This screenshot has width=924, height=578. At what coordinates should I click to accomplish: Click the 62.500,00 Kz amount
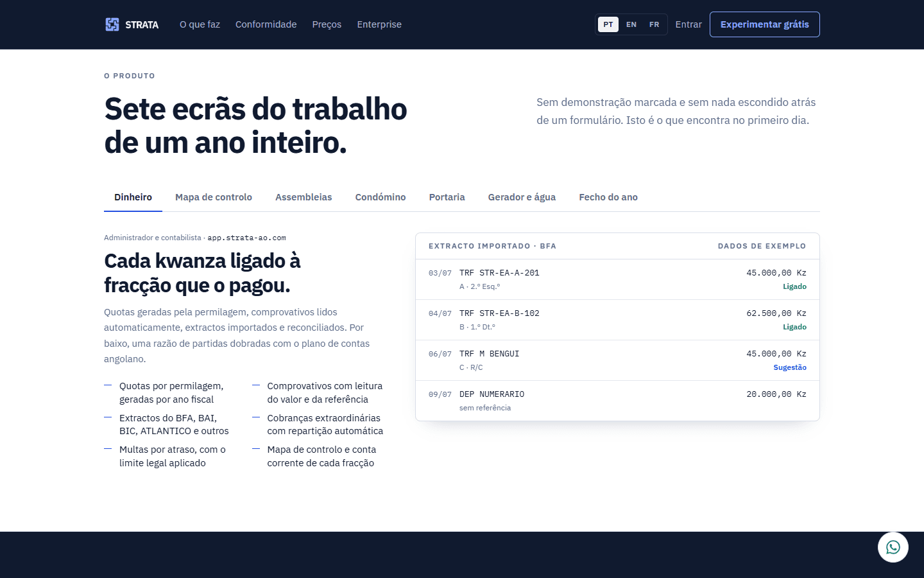click(x=776, y=313)
